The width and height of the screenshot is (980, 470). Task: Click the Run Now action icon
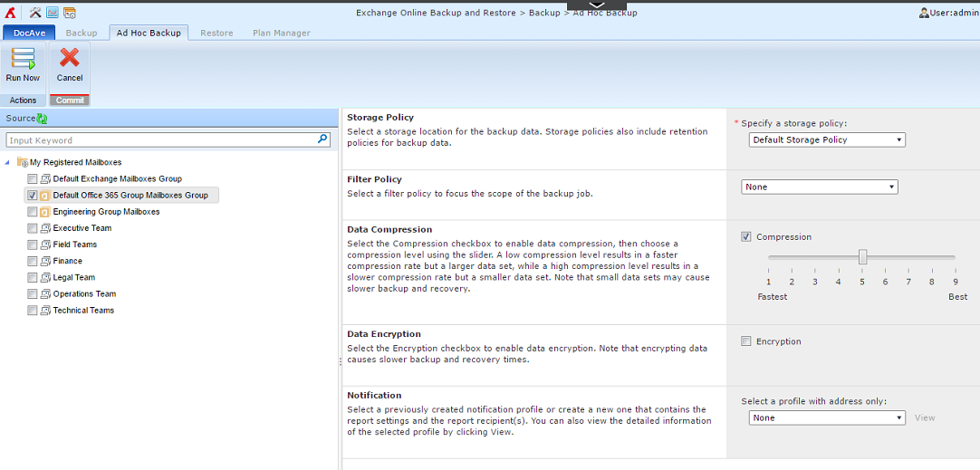coord(24,58)
